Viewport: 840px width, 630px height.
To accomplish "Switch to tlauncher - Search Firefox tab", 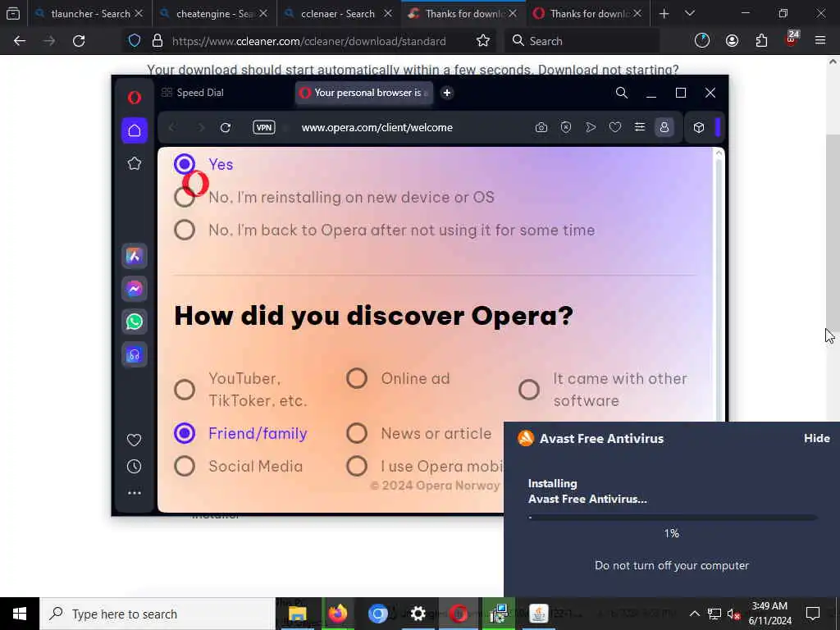I will tap(90, 13).
